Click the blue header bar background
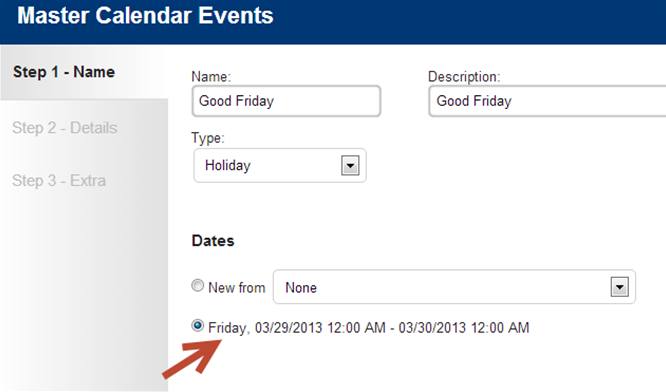The width and height of the screenshot is (666, 392). (x=467, y=21)
